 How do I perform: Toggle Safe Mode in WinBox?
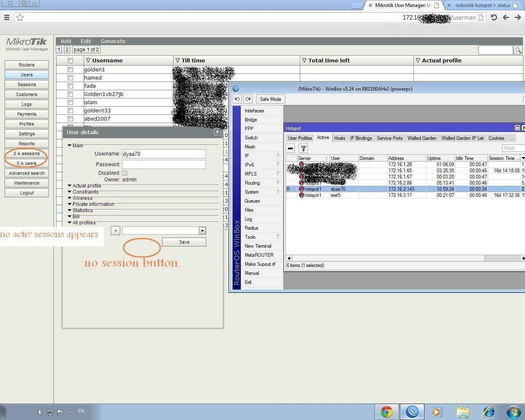(270, 99)
